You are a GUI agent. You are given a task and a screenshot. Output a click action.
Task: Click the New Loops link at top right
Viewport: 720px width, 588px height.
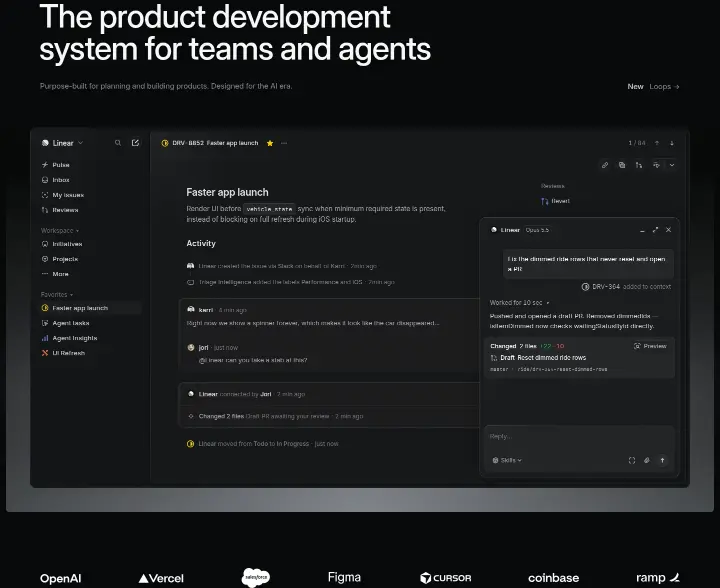(653, 86)
